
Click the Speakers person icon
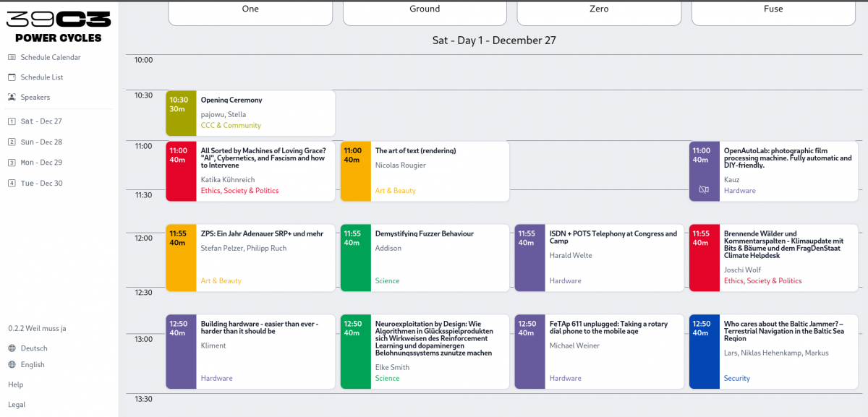(x=12, y=97)
